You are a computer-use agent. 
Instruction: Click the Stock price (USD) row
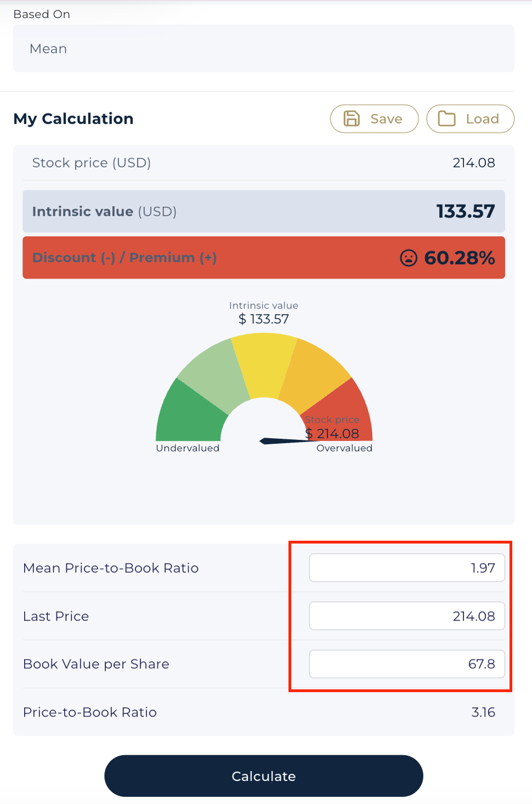coord(264,163)
